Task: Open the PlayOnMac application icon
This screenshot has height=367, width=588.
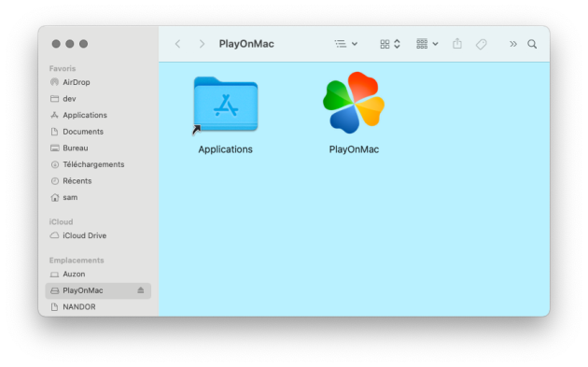Action: [354, 103]
